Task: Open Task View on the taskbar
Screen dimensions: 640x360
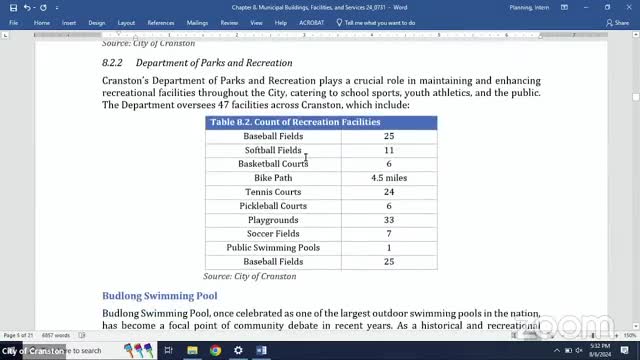Action: (168, 350)
